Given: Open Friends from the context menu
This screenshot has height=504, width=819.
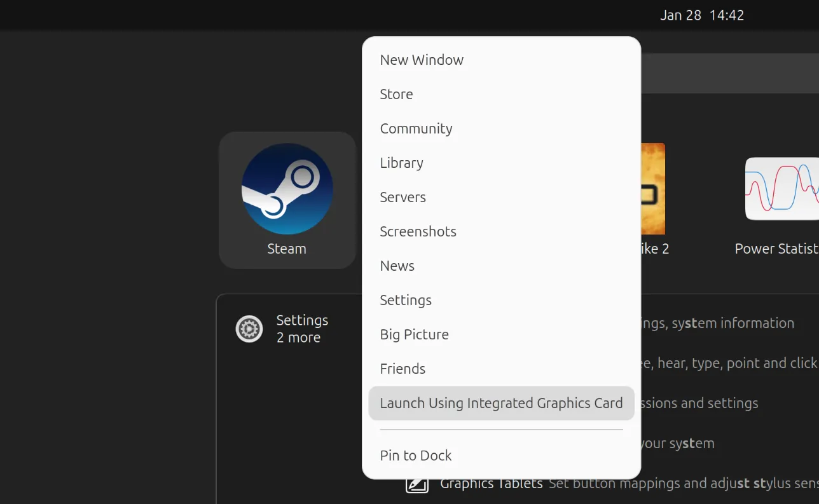Looking at the screenshot, I should pyautogui.click(x=403, y=369).
